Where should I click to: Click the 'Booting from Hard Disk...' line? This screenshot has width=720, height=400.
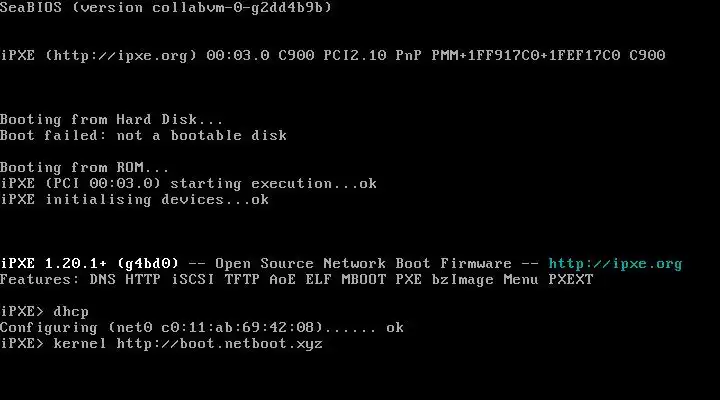click(112, 120)
